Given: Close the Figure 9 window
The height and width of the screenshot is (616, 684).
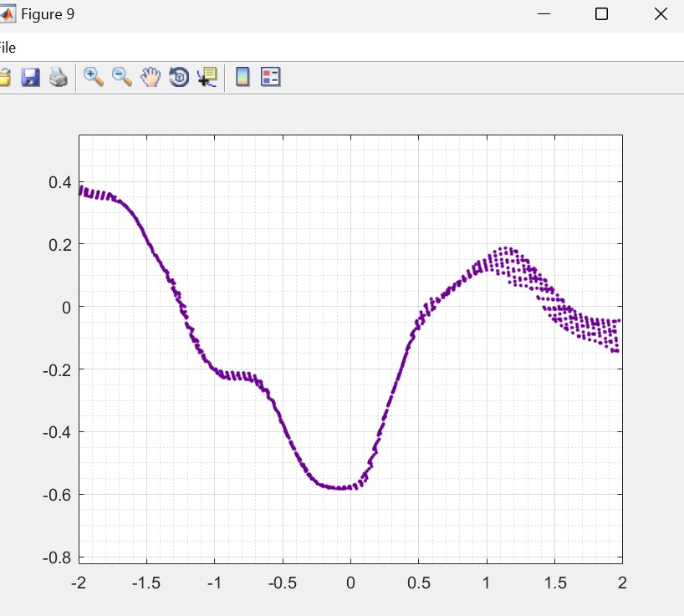Looking at the screenshot, I should (660, 14).
